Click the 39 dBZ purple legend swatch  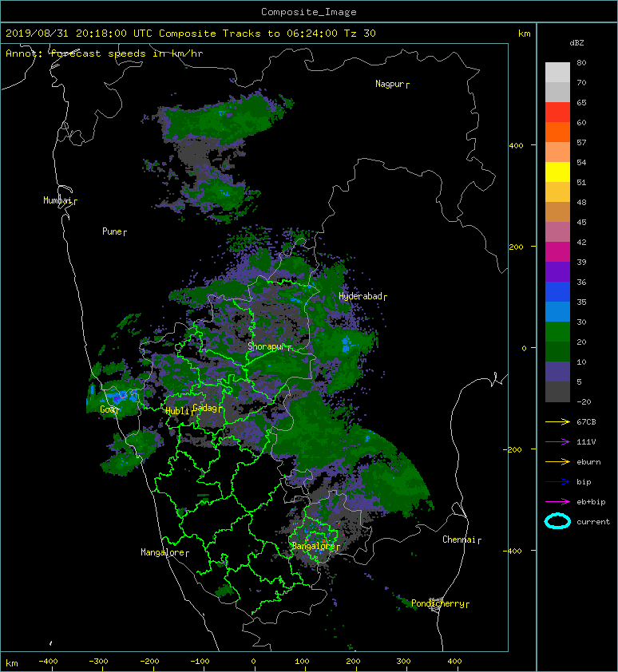tap(557, 271)
